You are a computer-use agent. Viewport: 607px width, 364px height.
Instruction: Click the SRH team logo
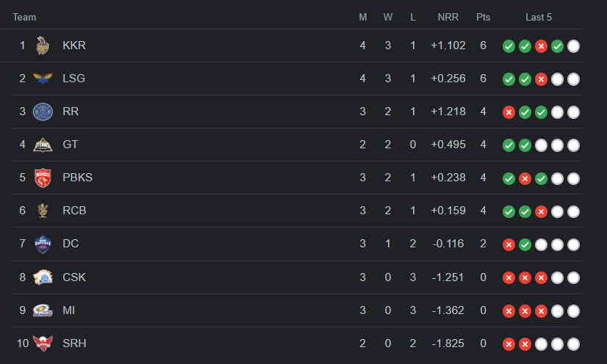click(x=43, y=343)
